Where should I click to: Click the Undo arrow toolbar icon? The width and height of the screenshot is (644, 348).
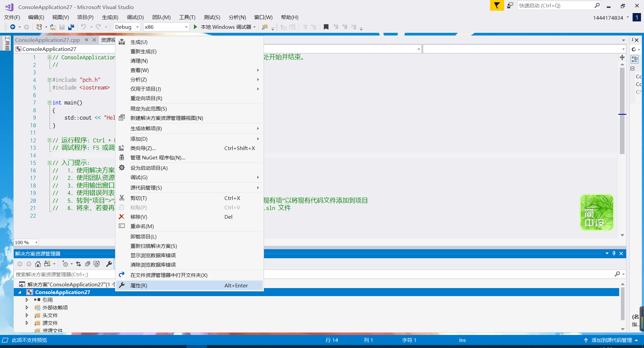pyautogui.click(x=84, y=27)
